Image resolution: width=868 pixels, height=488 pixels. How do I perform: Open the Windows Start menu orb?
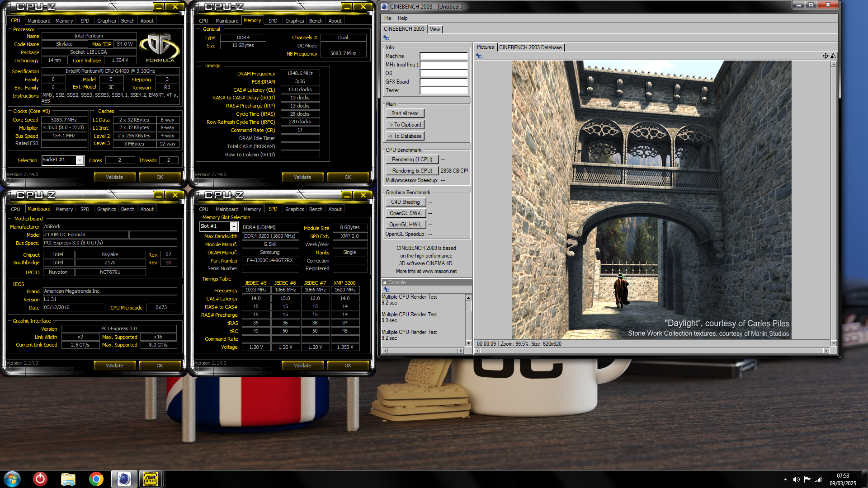(x=12, y=479)
